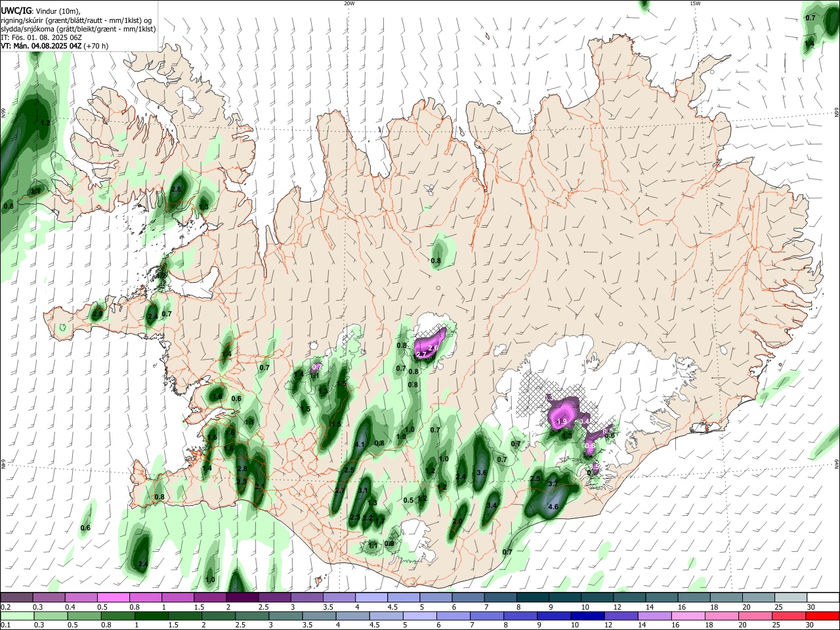Click the bright red rain swatch after 30
This screenshot has height=630, width=840.
coord(822,616)
